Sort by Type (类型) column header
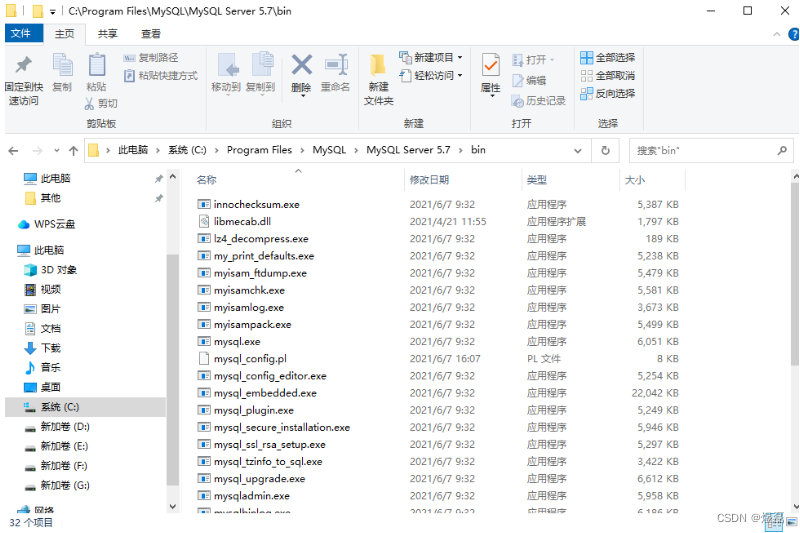800x533 pixels. click(537, 180)
